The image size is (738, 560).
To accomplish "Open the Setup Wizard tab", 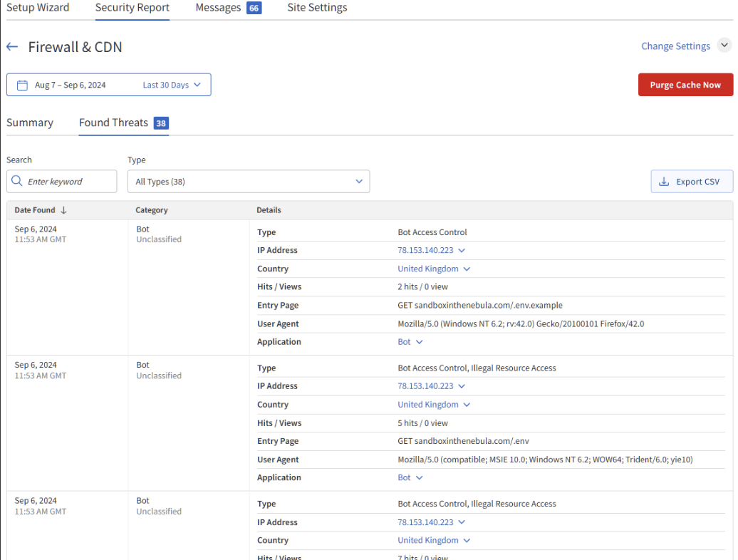I will click(x=38, y=8).
